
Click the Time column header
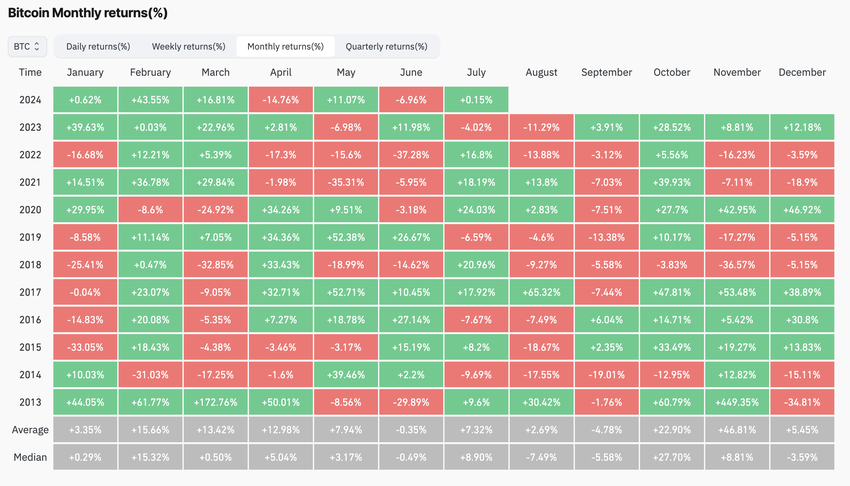point(30,72)
